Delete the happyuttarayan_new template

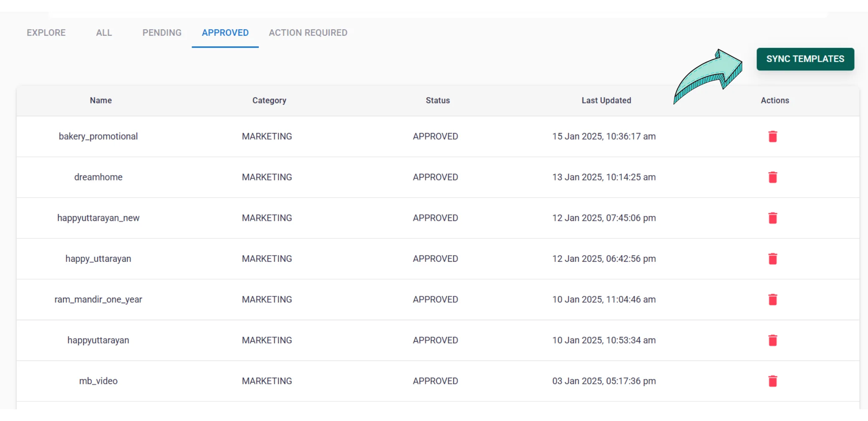tap(772, 218)
